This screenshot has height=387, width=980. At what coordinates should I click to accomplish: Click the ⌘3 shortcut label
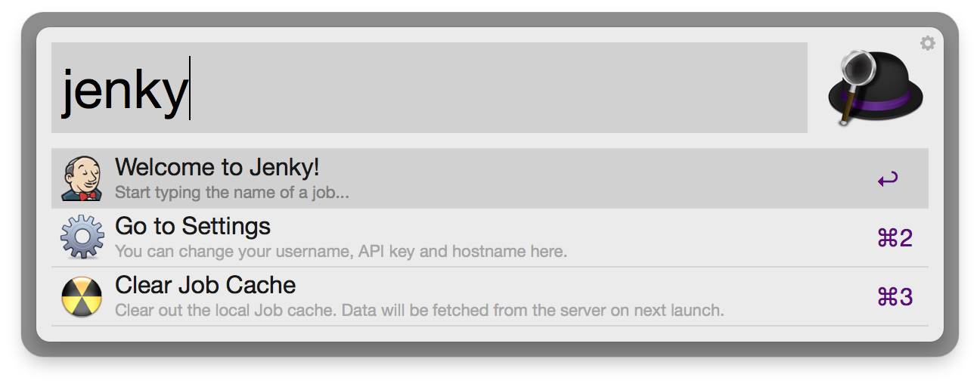pyautogui.click(x=895, y=297)
